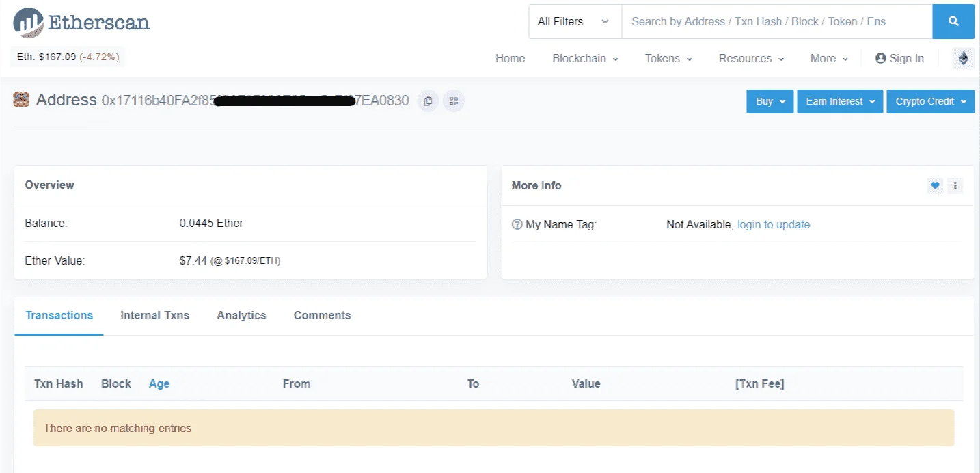This screenshot has height=473, width=980.
Task: Copy the address to clipboard
Action: [428, 101]
